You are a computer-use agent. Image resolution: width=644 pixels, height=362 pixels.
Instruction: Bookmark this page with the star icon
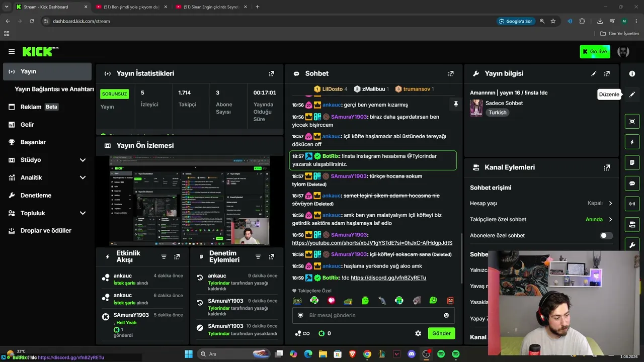553,21
